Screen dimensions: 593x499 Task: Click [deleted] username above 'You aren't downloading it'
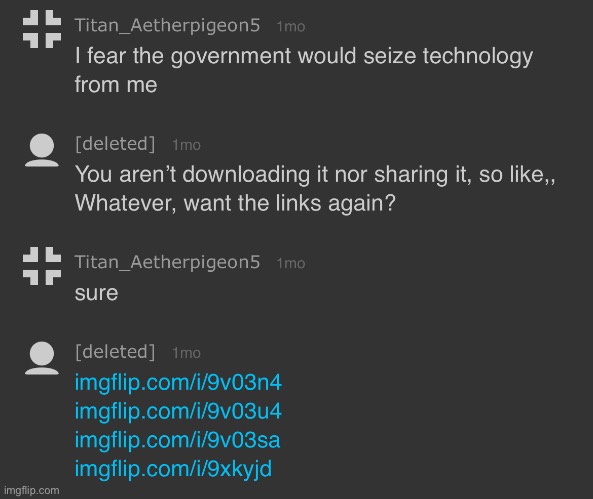115,144
